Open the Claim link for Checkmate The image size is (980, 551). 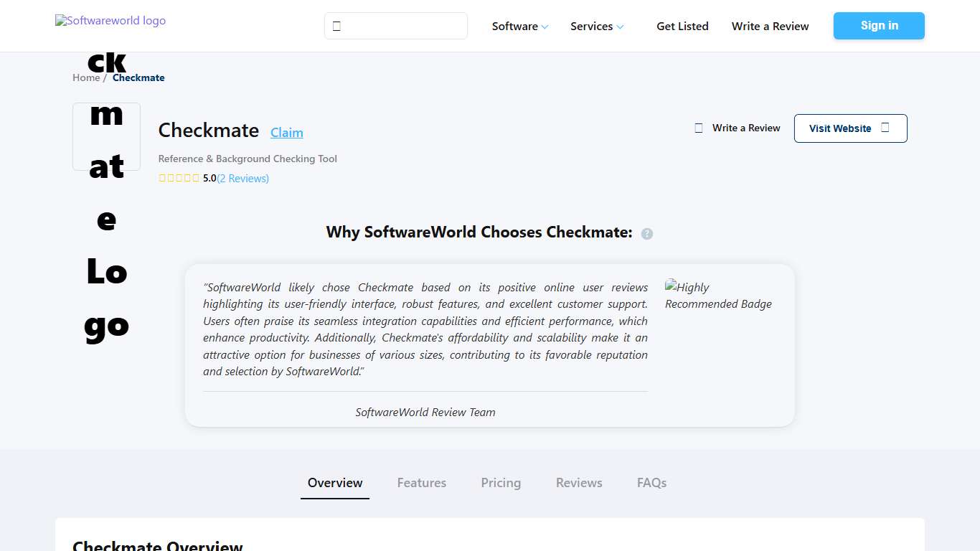coord(286,132)
